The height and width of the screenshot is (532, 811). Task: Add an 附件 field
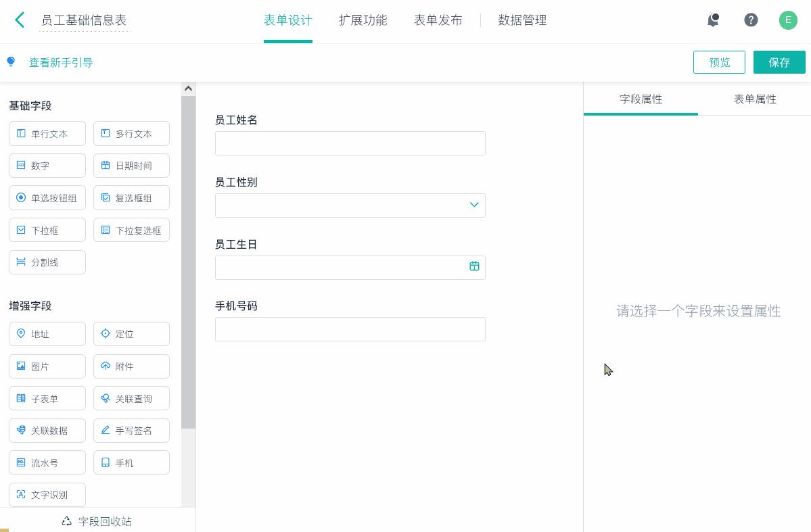131,366
